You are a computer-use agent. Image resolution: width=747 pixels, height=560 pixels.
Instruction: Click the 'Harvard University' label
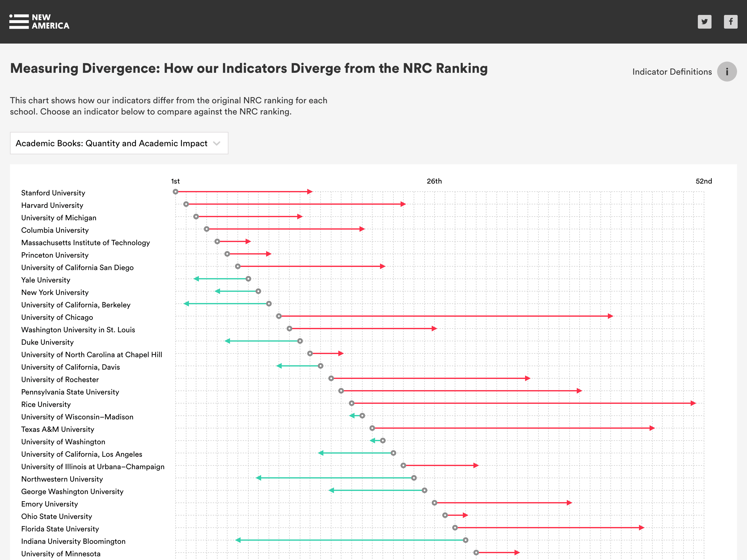click(x=52, y=205)
